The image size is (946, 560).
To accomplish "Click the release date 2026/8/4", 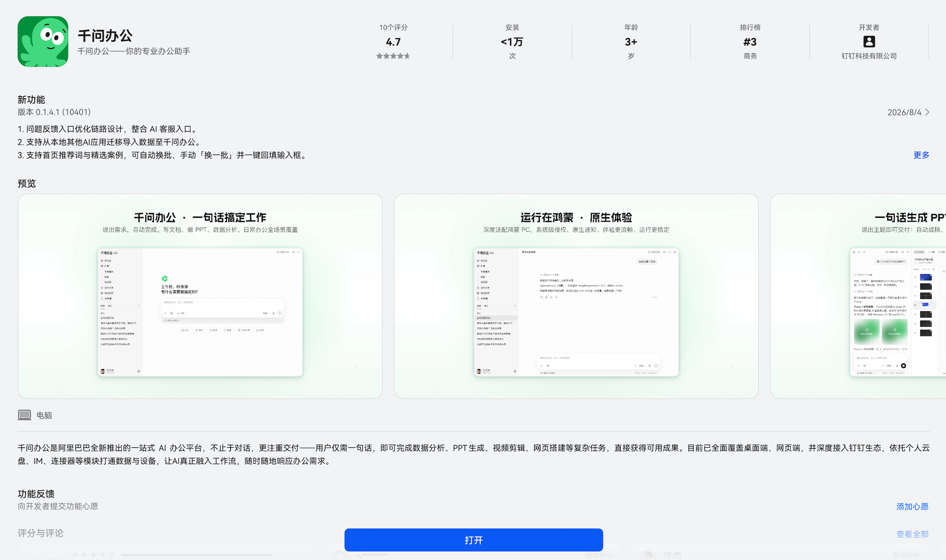I will [x=904, y=112].
